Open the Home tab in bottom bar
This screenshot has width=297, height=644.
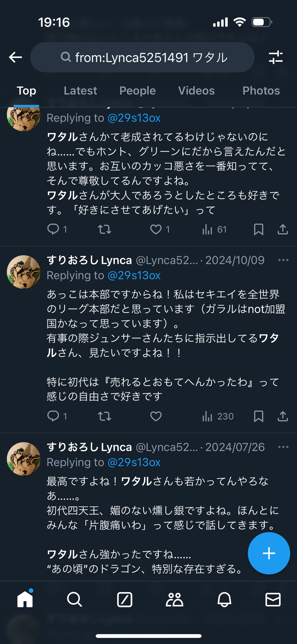click(25, 600)
